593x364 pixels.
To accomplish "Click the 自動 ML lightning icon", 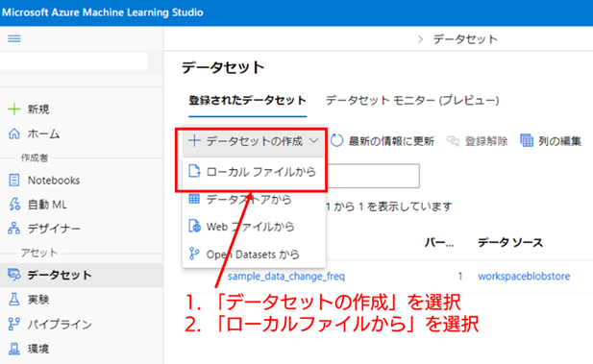I will pos(14,205).
